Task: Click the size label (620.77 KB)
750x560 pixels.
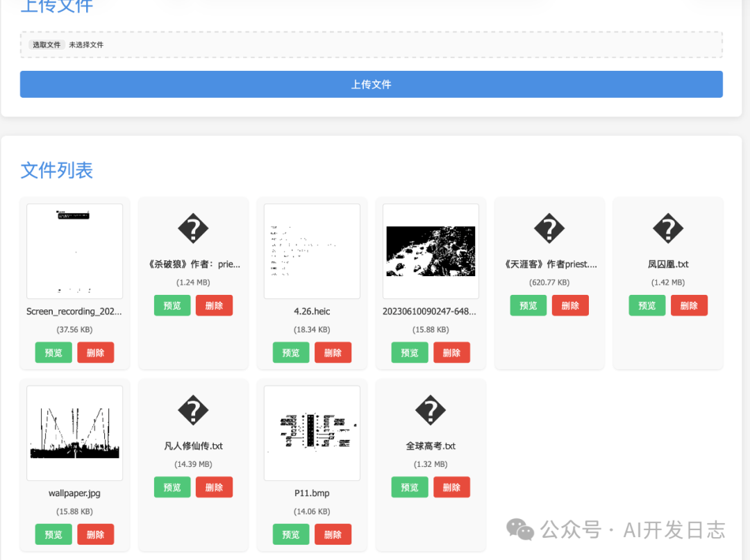Action: pos(549,282)
